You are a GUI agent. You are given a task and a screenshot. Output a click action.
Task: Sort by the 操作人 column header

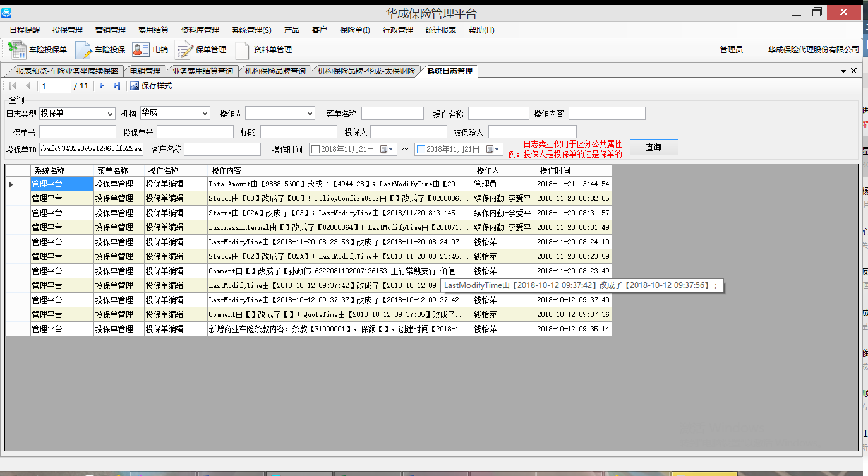click(x=504, y=170)
